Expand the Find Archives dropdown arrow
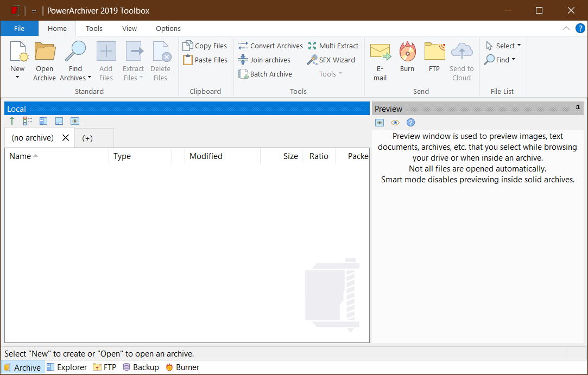Screen dimensions: 588x375 (x=89, y=78)
